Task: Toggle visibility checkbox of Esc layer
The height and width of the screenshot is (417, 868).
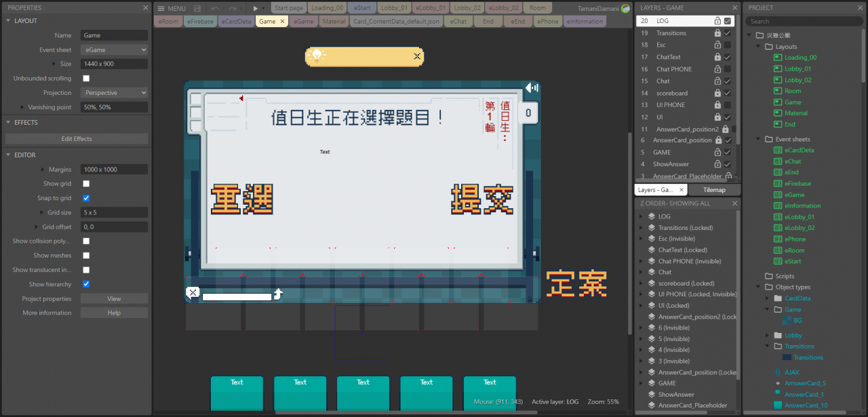Action: [x=728, y=45]
